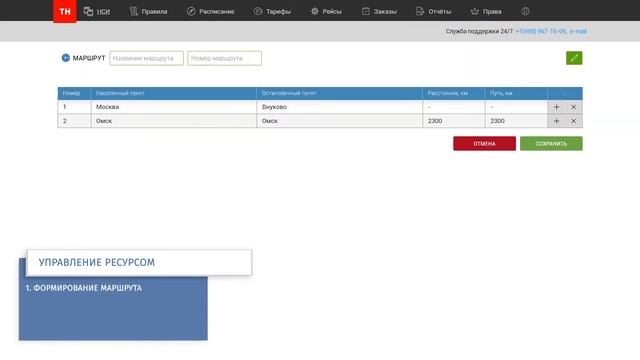
Task: Delete the Москва row
Action: [x=573, y=107]
